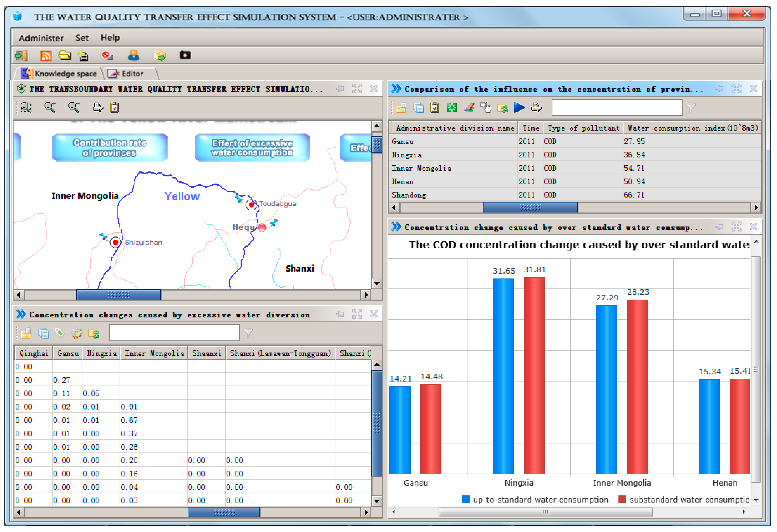Click map horizontal scrollbar thumb
The width and height of the screenshot is (777, 532).
click(x=118, y=295)
